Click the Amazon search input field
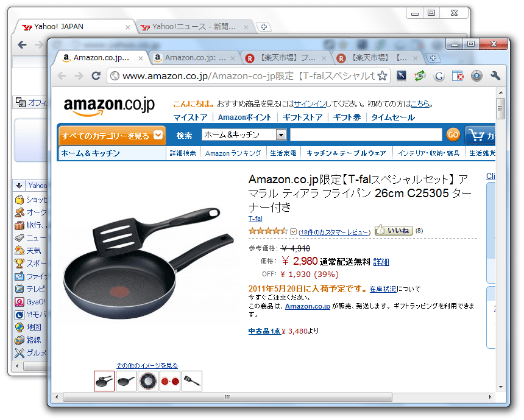The height and width of the screenshot is (420, 524). [366, 135]
